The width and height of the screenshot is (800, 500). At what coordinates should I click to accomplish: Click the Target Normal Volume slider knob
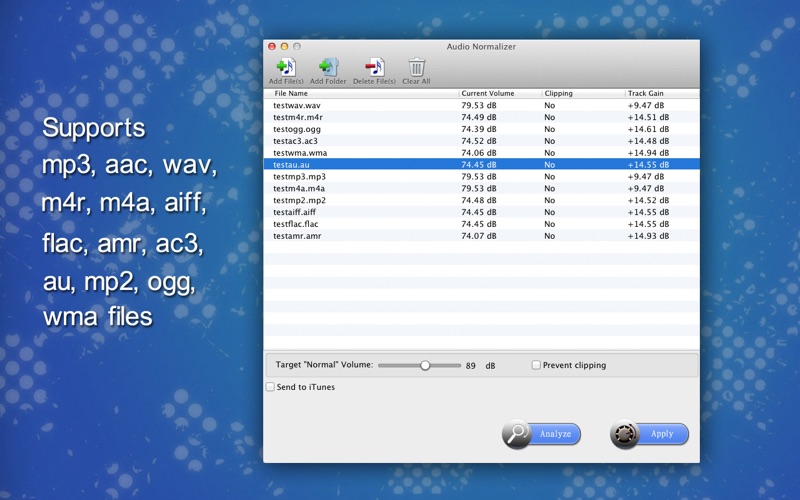[x=425, y=365]
